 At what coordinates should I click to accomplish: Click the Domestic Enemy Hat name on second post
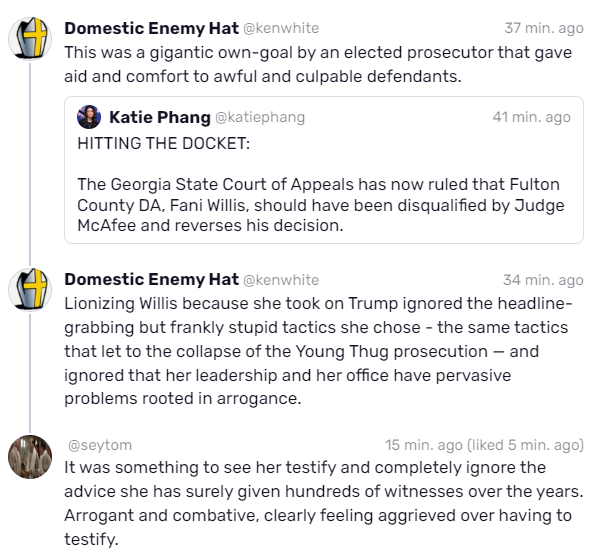coord(151,280)
